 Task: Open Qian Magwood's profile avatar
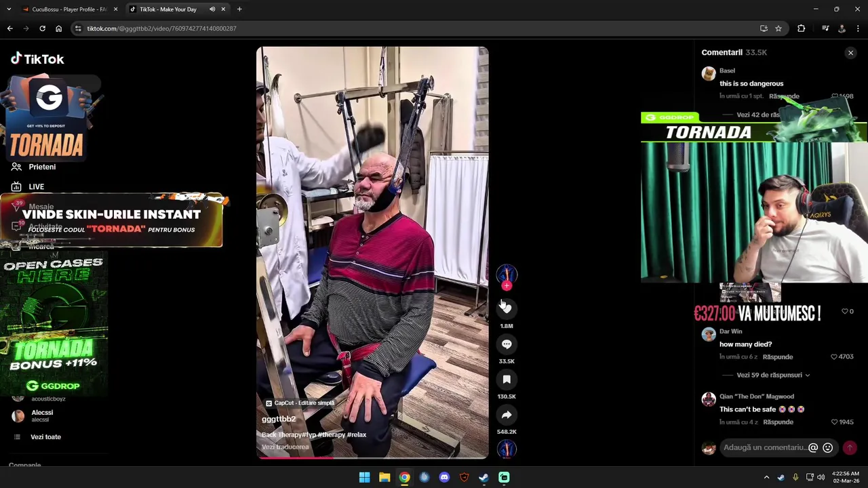[x=709, y=400]
